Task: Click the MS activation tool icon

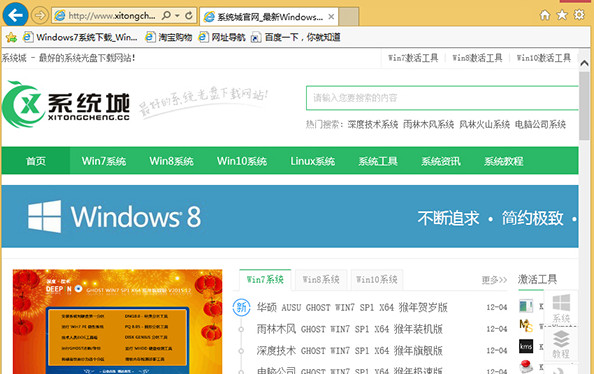Action: click(526, 325)
